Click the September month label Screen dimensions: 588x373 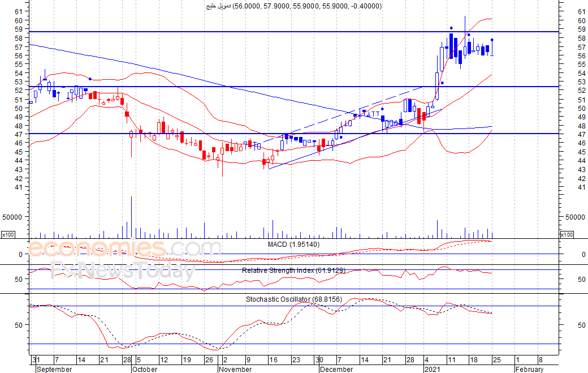coord(54,369)
